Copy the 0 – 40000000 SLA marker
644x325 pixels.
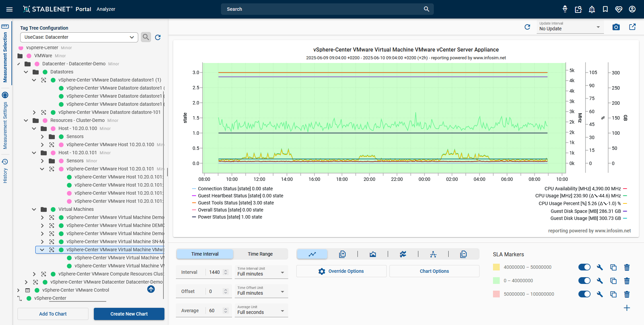[x=613, y=281]
